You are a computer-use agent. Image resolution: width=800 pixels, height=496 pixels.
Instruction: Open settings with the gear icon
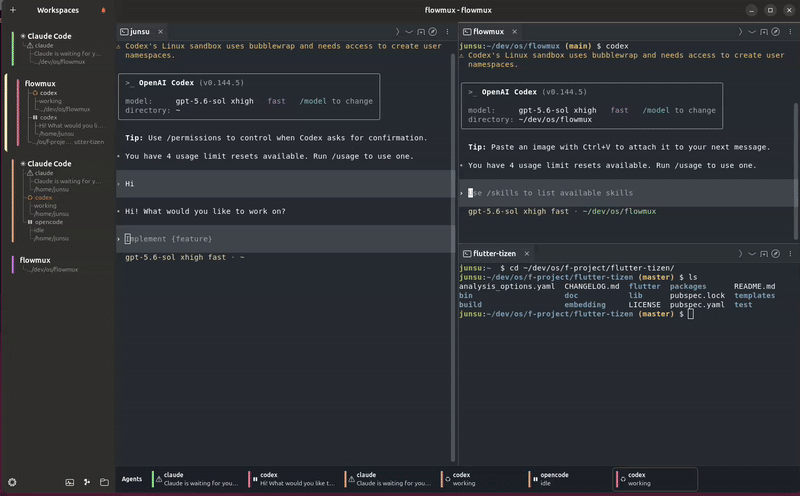12,482
